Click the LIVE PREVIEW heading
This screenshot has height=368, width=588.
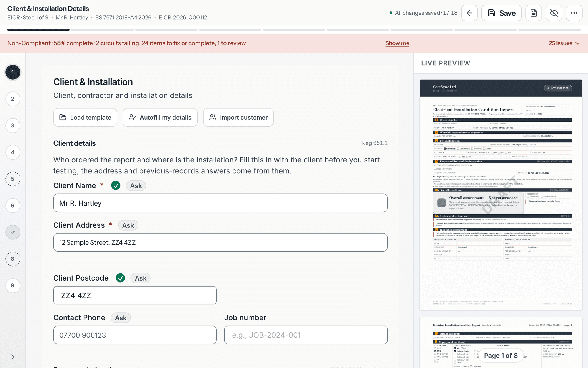point(446,63)
